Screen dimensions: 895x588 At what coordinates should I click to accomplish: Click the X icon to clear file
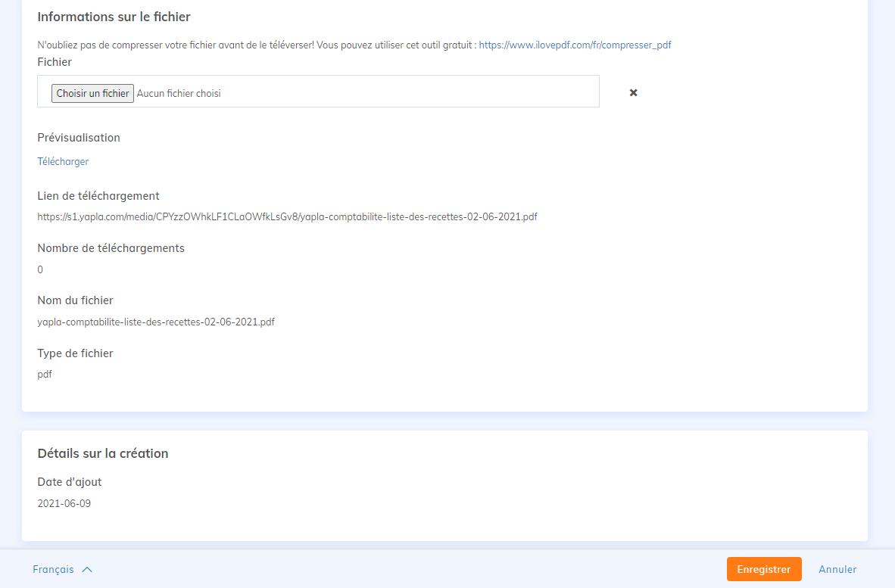(x=634, y=92)
